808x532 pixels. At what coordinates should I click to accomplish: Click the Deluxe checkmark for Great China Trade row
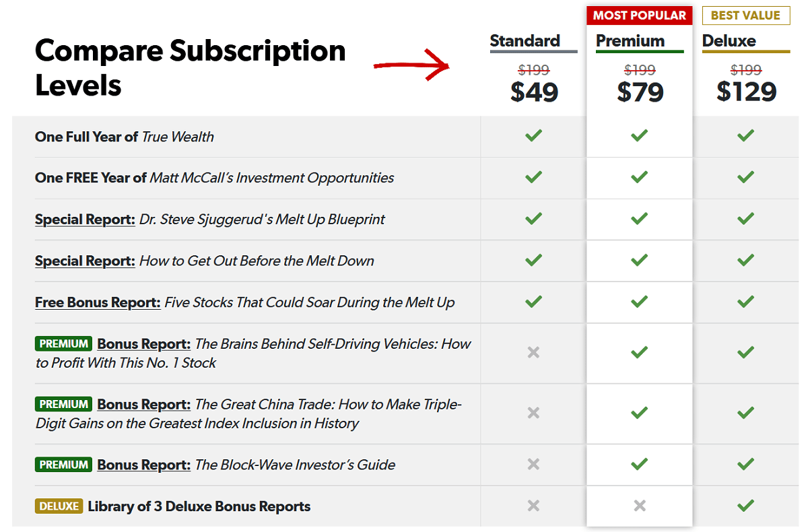745,413
